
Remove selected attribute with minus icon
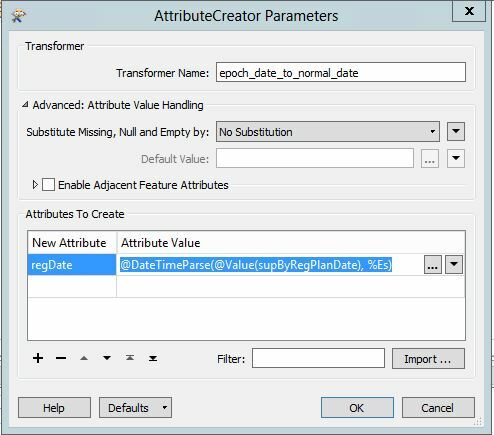pyautogui.click(x=61, y=358)
